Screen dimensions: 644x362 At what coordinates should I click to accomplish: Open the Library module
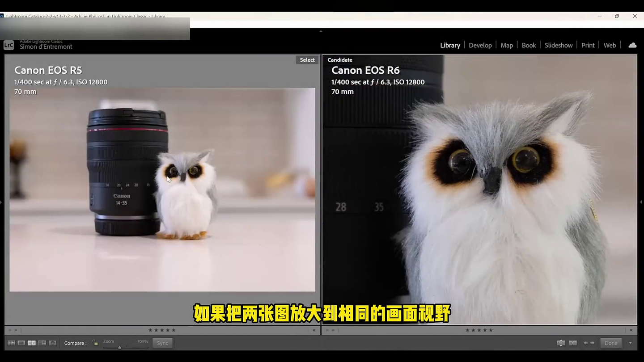pos(450,45)
